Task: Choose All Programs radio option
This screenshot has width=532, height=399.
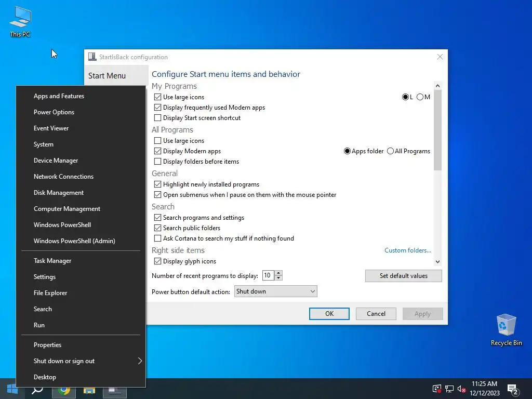Action: [391, 151]
